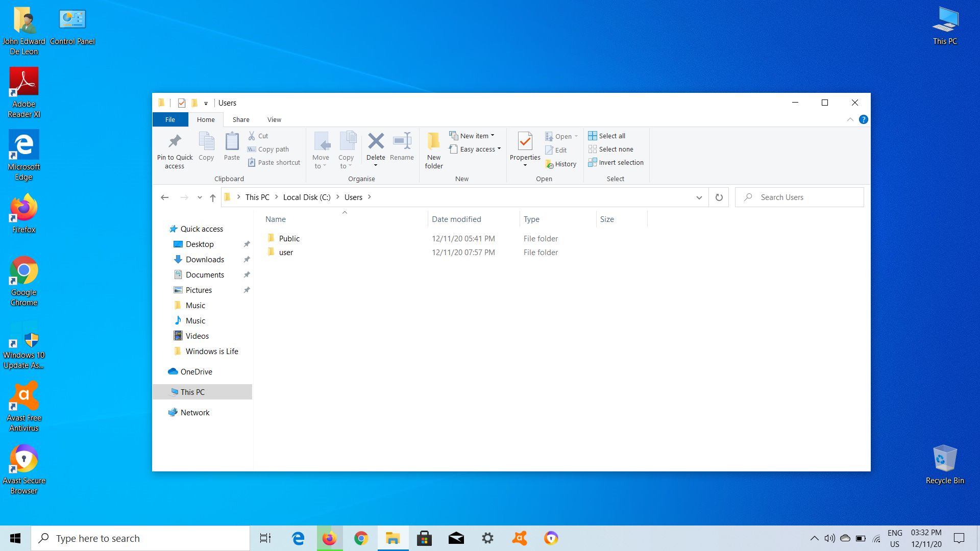The width and height of the screenshot is (980, 551).
Task: Open the Open command dropdown arrow
Action: click(x=576, y=136)
